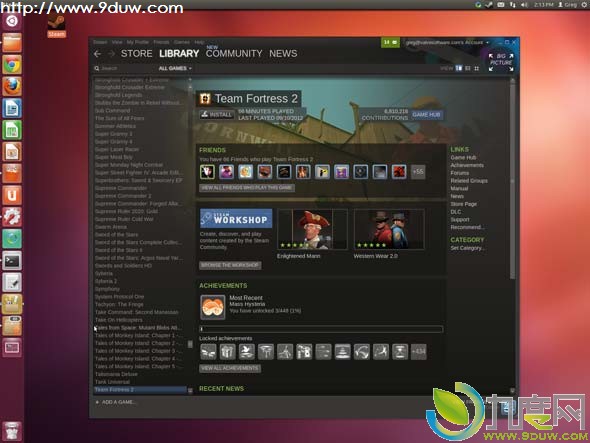View the second locked achievement gift icon
Screen dimensions: 590x443
click(x=227, y=352)
